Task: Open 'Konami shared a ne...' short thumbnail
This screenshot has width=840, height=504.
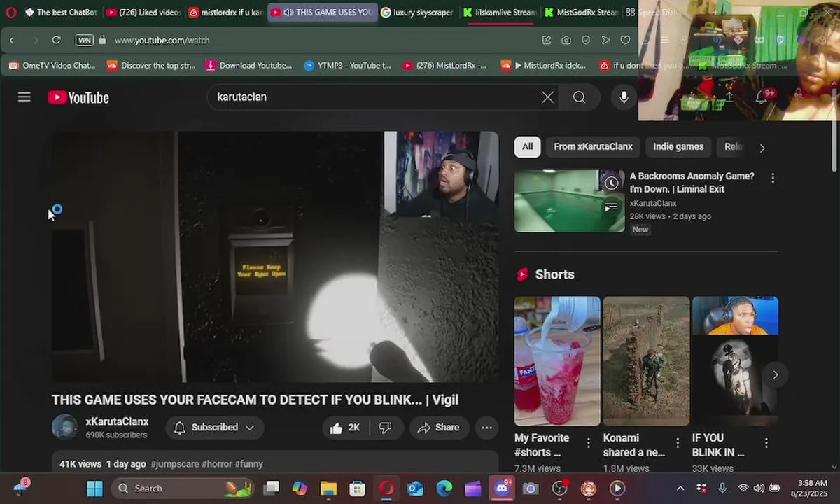Action: click(646, 360)
